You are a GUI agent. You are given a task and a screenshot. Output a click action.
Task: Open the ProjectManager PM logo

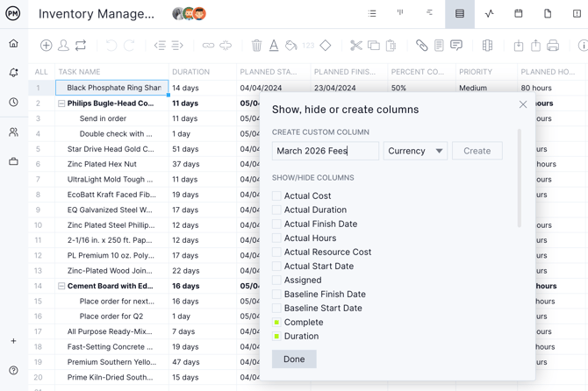point(13,13)
